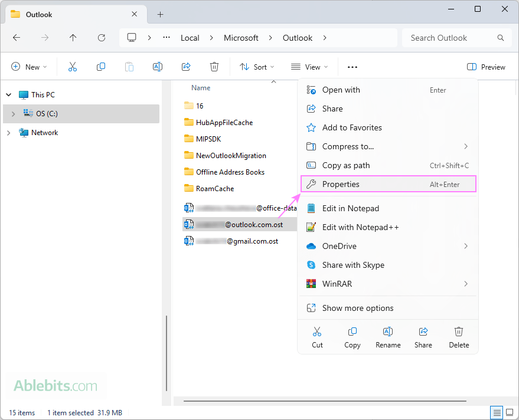Screen dimensions: 519x420
Task: Choose Show more options
Action: coord(388,309)
